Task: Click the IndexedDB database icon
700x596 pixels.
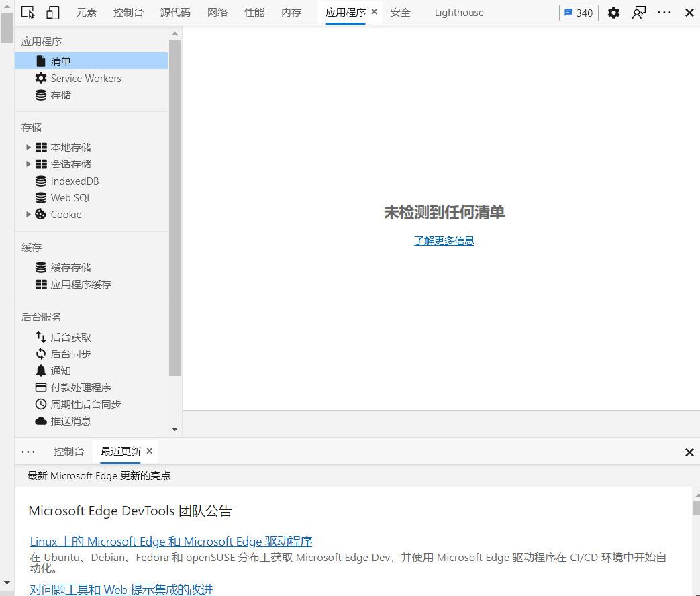Action: (x=41, y=181)
